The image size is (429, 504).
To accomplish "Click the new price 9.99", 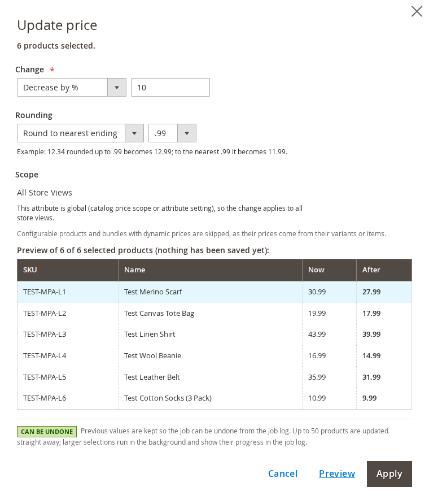I will tap(370, 398).
